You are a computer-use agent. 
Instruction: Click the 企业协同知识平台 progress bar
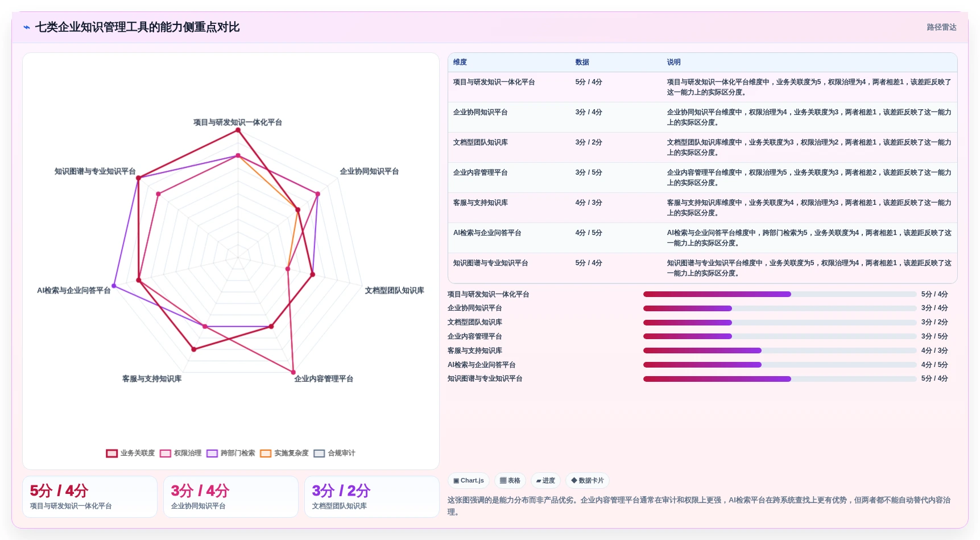pyautogui.click(x=780, y=308)
